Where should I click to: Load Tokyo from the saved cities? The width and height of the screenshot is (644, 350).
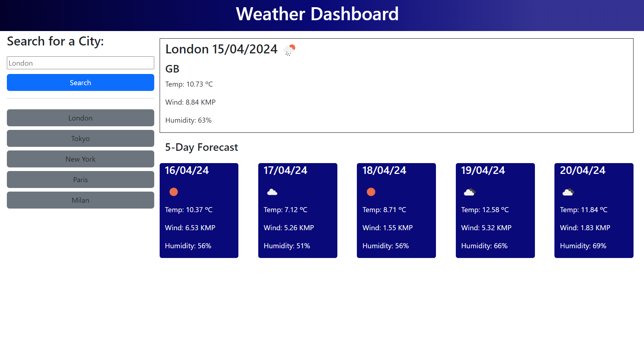coord(80,139)
